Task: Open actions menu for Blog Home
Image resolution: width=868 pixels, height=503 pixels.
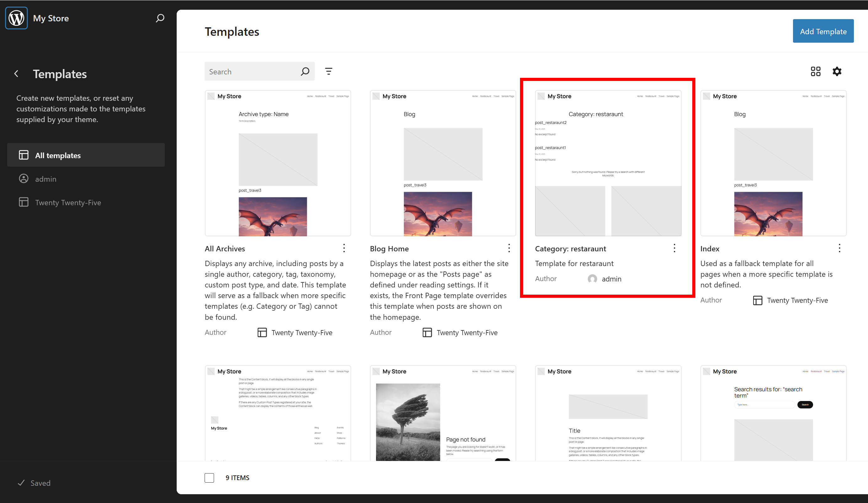Action: point(509,249)
